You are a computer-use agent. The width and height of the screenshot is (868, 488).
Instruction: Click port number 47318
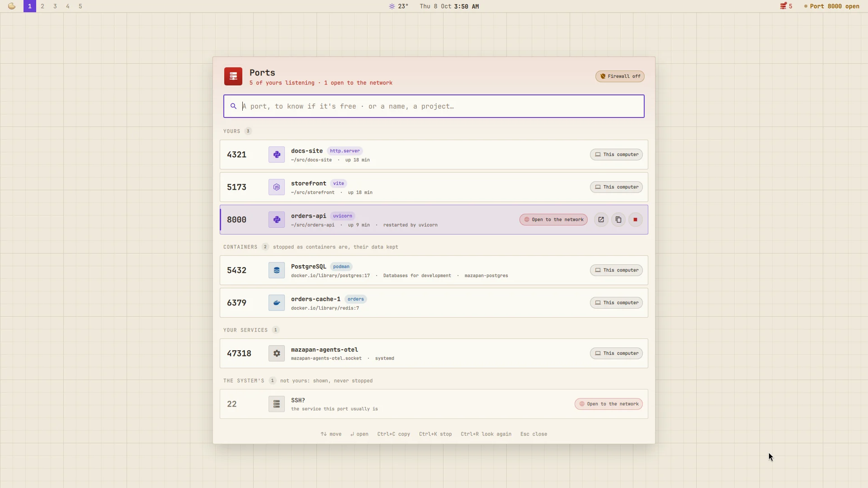[239, 353]
